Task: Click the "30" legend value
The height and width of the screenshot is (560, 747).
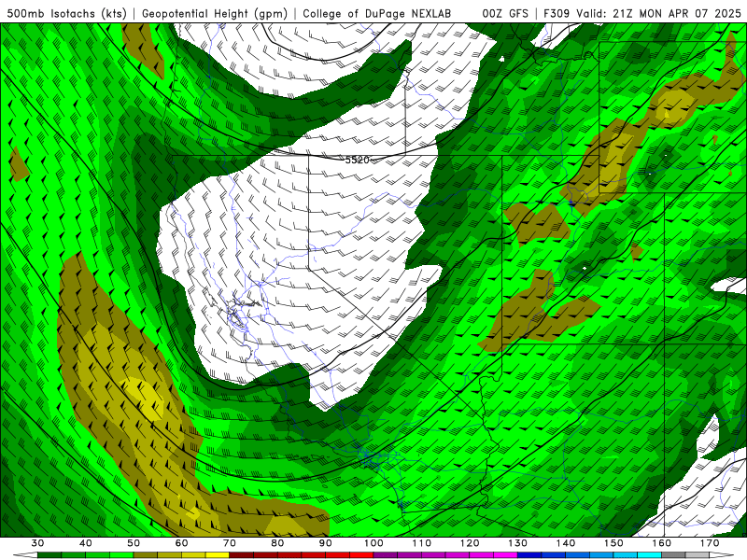Action: click(x=37, y=543)
